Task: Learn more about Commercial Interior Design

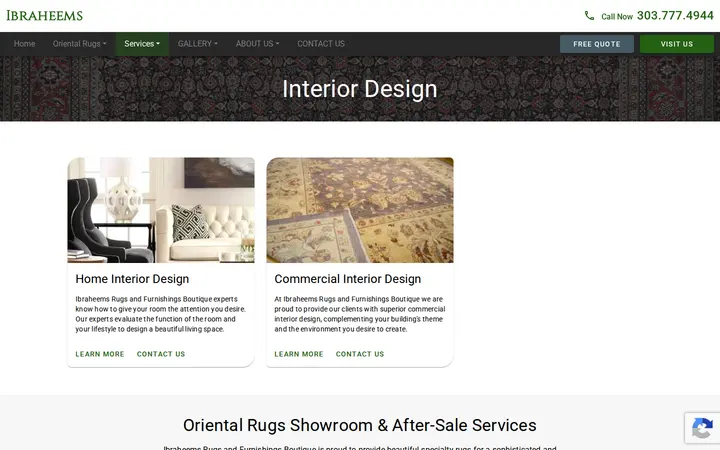Action: [x=299, y=354]
